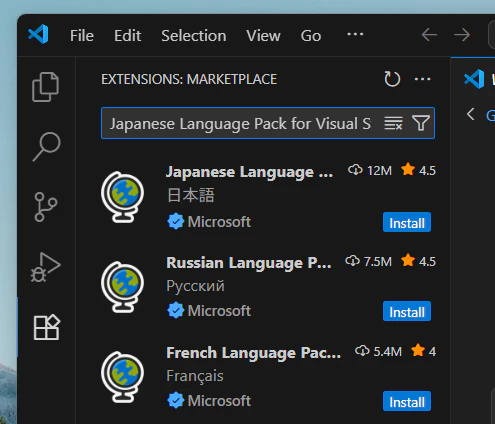Clear extensions search results icon
Screen dimensions: 495x424
[x=393, y=123]
